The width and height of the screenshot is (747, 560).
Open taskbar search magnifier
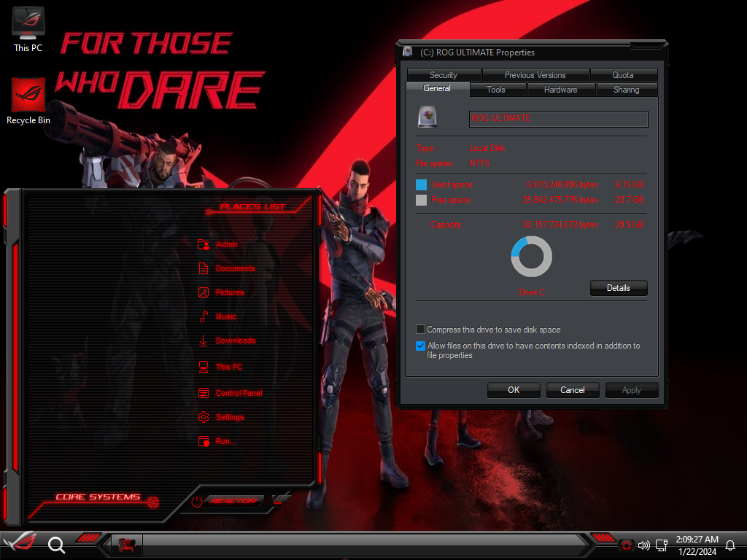click(x=56, y=545)
